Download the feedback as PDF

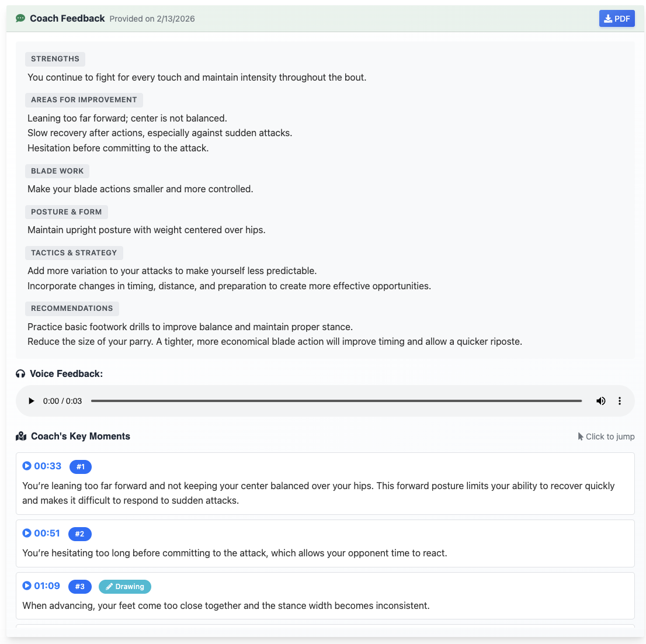point(617,19)
